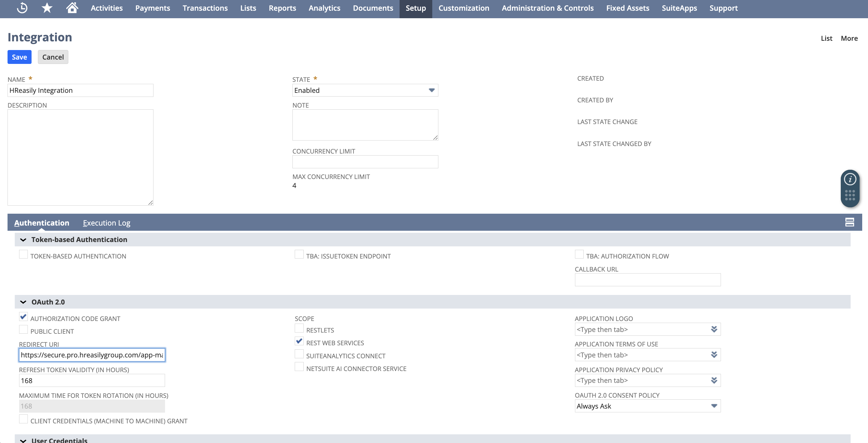
Task: Toggle subtab layout icon on Authentication bar
Action: tap(849, 222)
